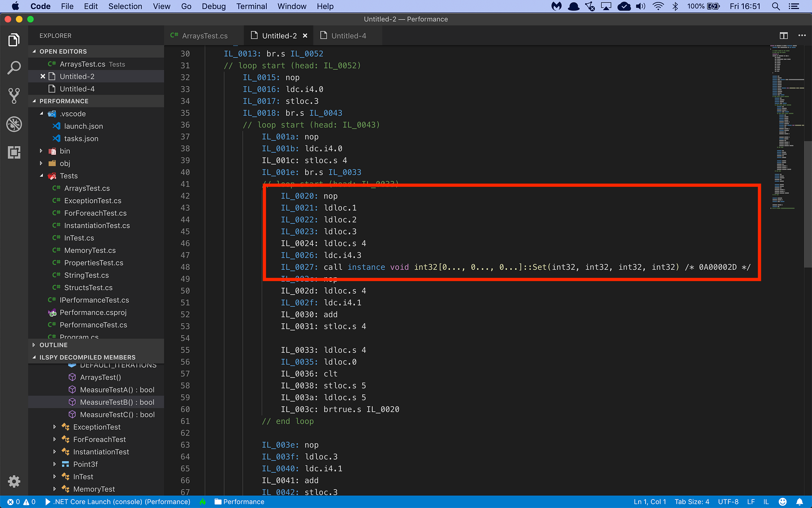Click the IL language mode indicator
The height and width of the screenshot is (508, 812).
coord(766,502)
